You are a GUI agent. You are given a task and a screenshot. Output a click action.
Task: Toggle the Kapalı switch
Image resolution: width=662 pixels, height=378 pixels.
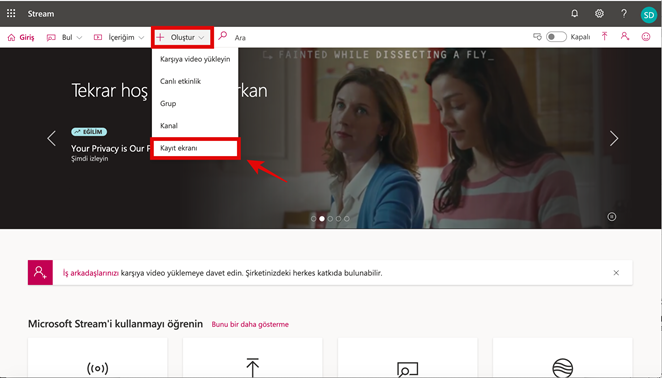[556, 37]
